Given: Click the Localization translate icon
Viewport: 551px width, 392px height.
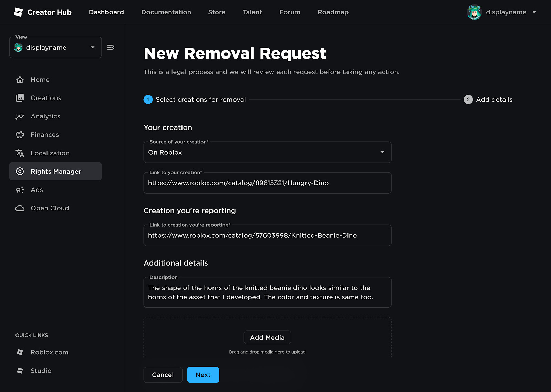Looking at the screenshot, I should [20, 153].
